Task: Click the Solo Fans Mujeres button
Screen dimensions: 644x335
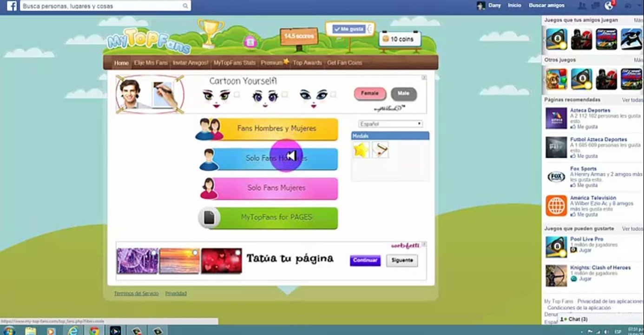Action: tap(269, 188)
